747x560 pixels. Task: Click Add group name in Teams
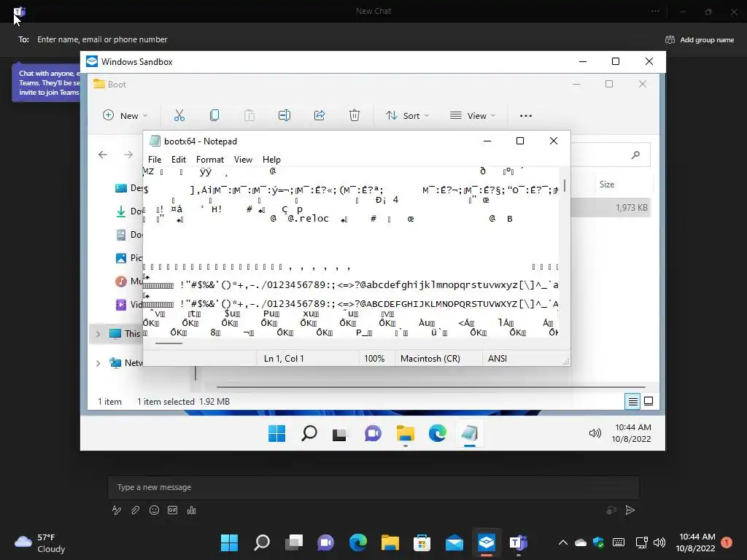click(x=700, y=40)
